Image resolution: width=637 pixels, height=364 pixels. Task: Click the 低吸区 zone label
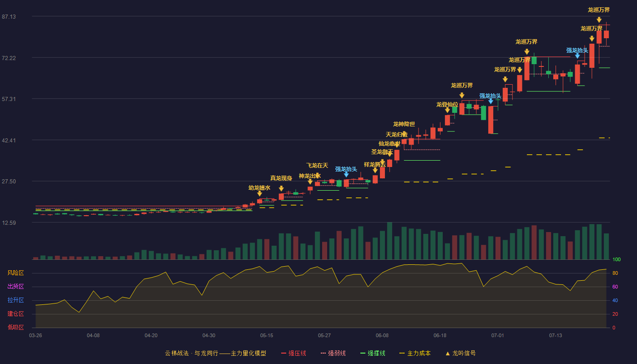[15, 327]
